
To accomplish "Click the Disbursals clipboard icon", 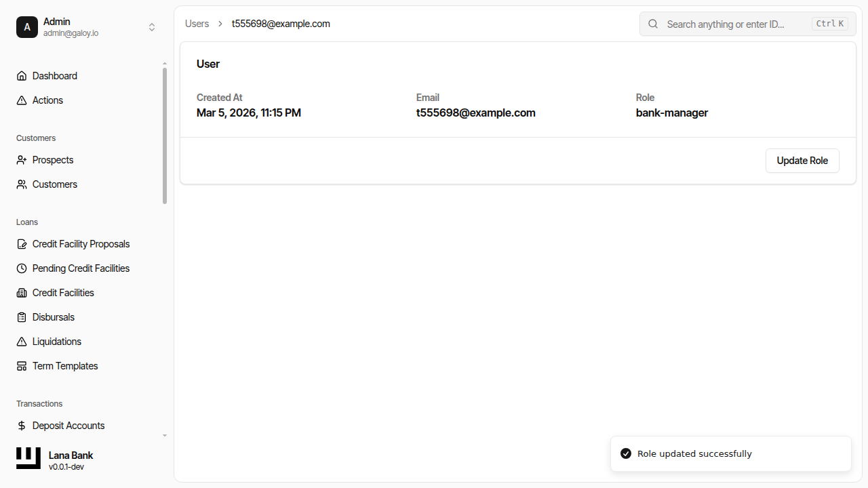I will coord(22,317).
